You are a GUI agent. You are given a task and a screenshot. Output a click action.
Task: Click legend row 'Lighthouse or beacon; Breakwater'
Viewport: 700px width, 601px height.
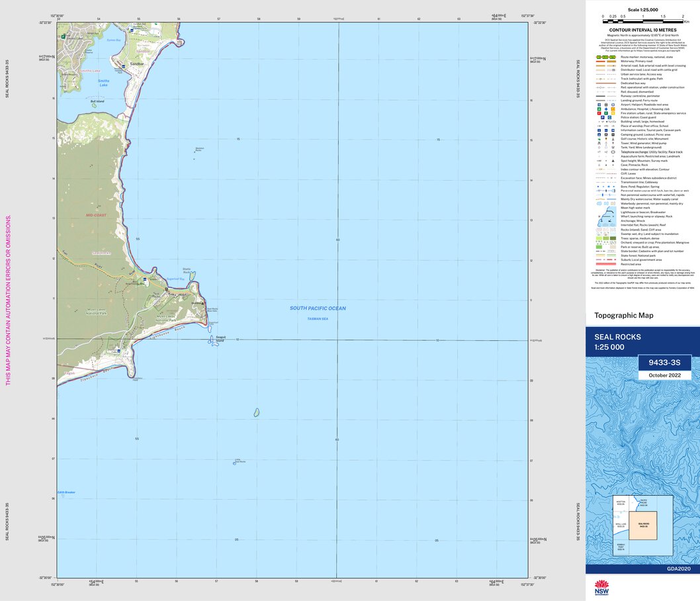pos(643,212)
